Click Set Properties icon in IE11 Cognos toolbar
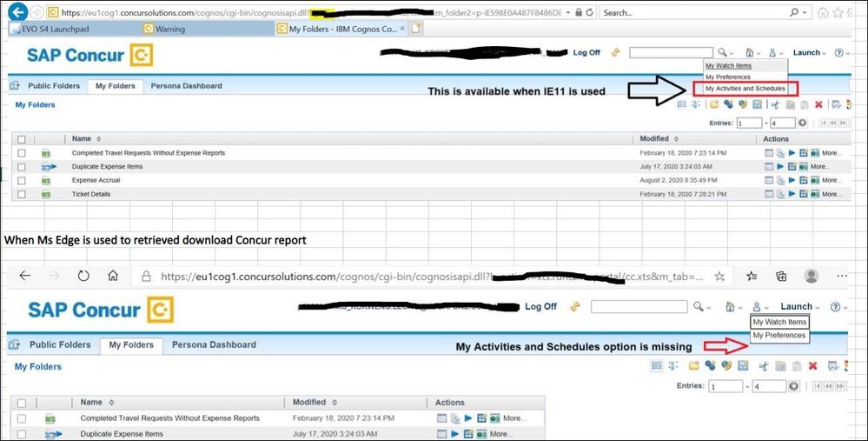Image resolution: width=868 pixels, height=441 pixels. [836, 104]
